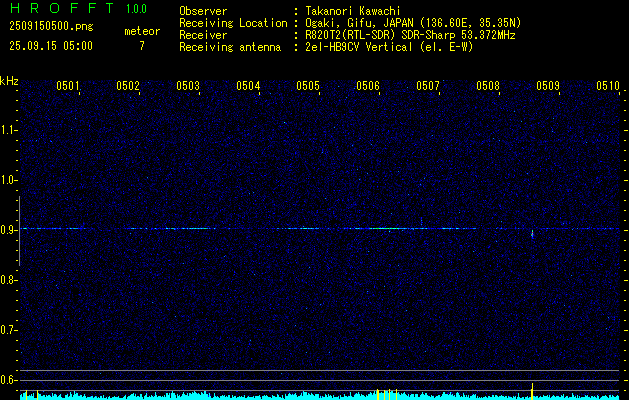Click time marker 0508
Viewport: 629px width, 400px height.
coord(488,86)
